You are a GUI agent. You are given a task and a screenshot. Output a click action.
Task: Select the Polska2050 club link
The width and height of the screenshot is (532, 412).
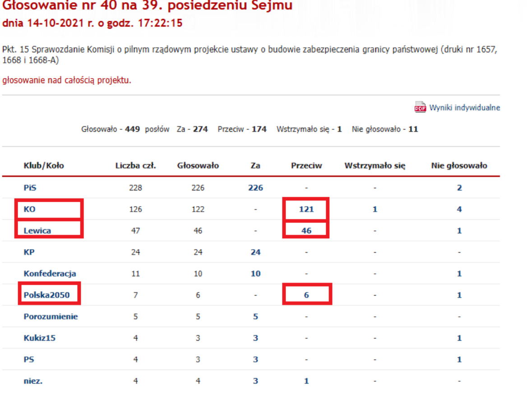(46, 295)
